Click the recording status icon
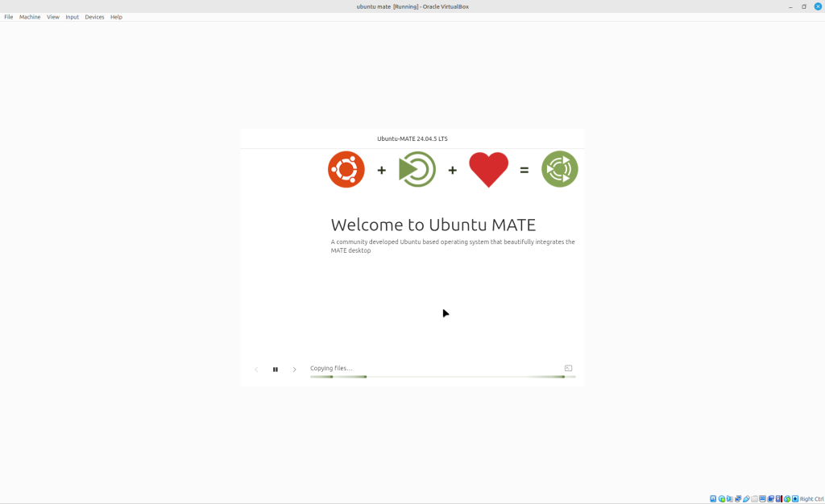This screenshot has width=825, height=504. (x=771, y=498)
